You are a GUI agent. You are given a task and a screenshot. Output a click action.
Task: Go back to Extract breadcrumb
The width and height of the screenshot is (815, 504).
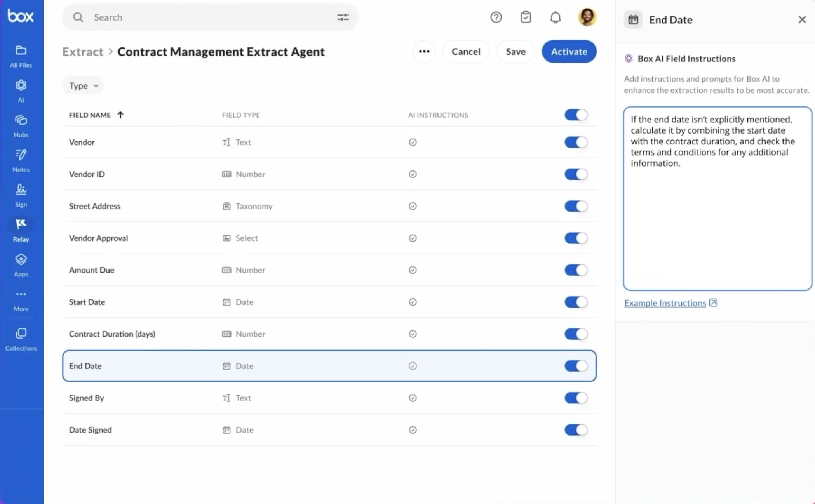coord(83,52)
